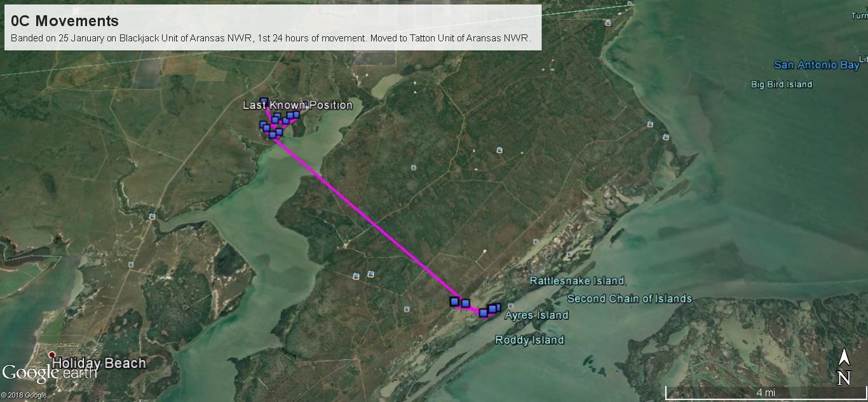
Task: Select the Ayres Island label
Action: pos(536,315)
